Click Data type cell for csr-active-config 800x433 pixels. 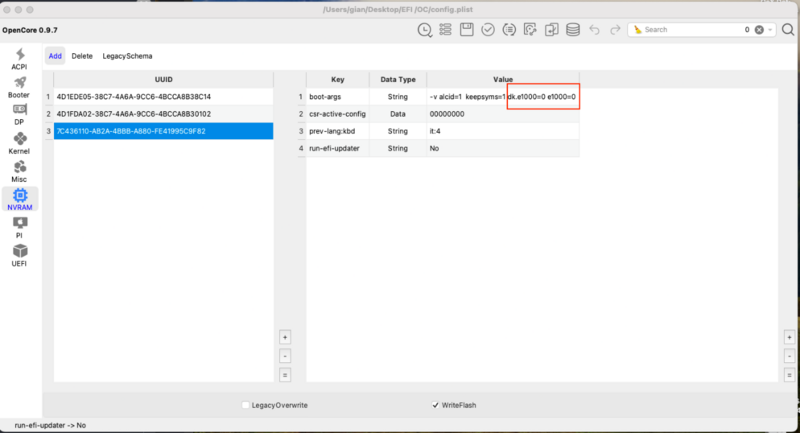(398, 114)
